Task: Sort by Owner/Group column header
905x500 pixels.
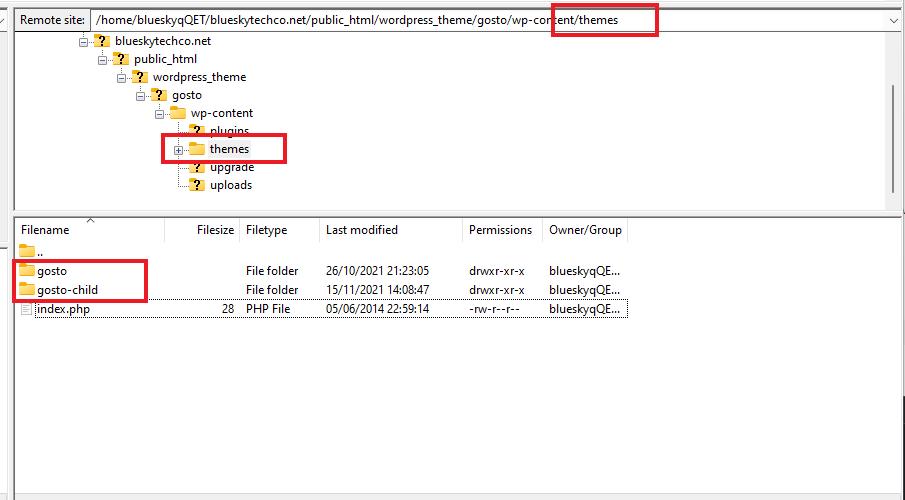Action: click(x=585, y=230)
